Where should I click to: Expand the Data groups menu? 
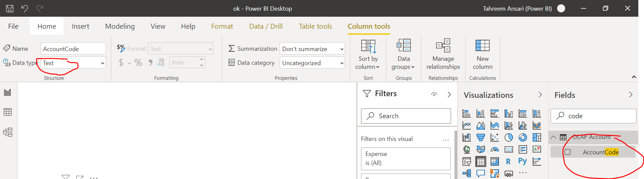pyautogui.click(x=403, y=54)
